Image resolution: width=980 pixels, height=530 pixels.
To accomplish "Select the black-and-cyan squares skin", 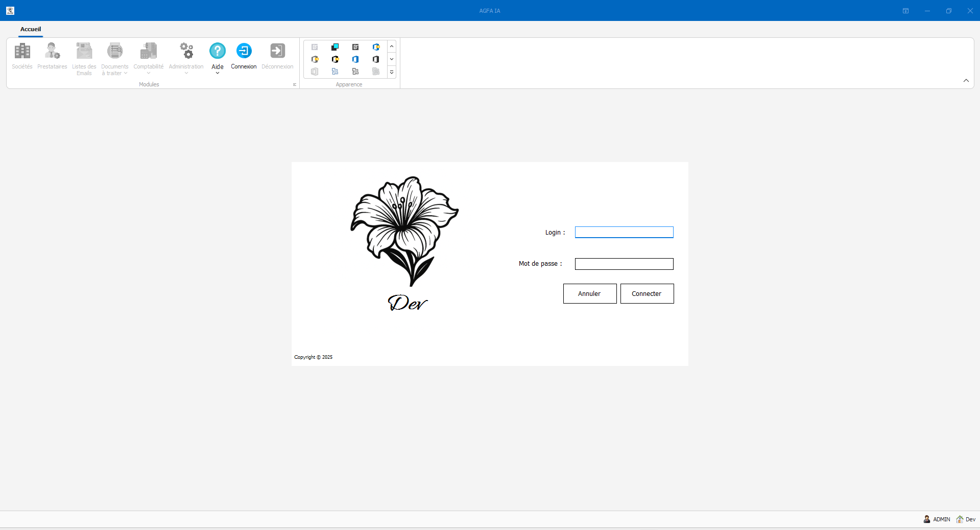I will 335,47.
